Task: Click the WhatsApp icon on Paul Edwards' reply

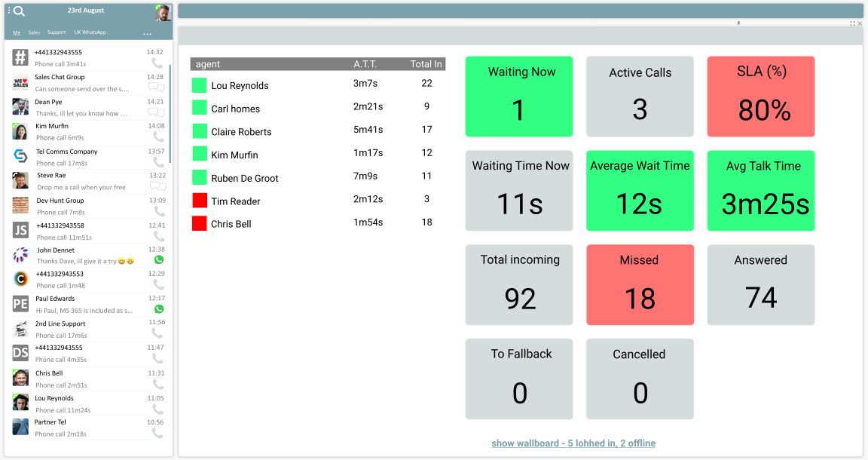Action: pos(158,309)
